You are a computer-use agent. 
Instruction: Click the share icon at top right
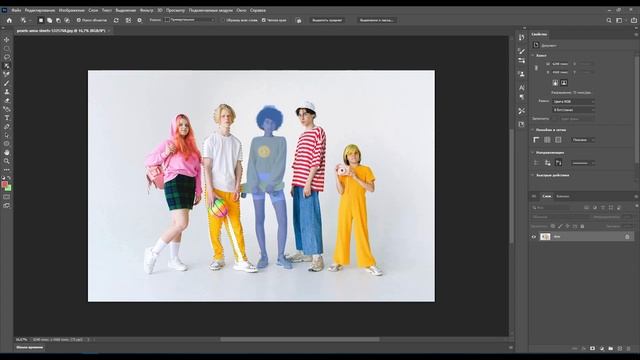pos(634,20)
